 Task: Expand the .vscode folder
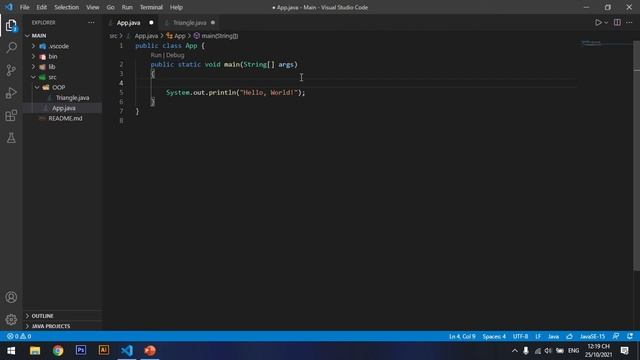pos(59,46)
